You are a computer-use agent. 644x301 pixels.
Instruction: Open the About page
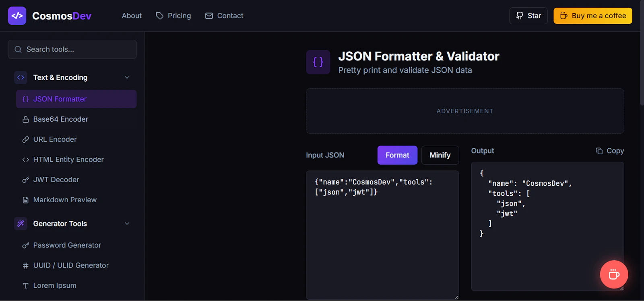coord(132,16)
